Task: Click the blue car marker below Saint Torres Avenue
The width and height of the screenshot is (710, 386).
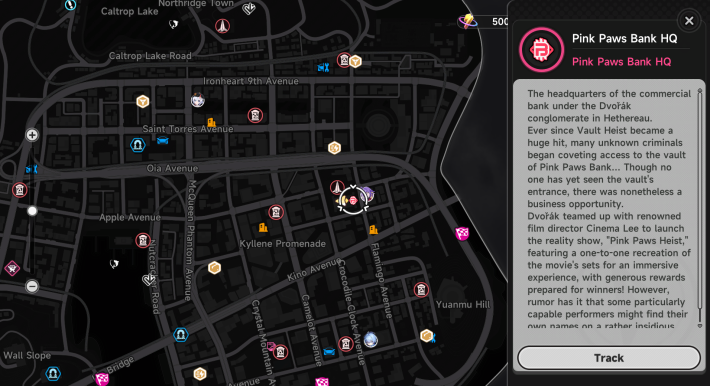Action: click(x=163, y=140)
